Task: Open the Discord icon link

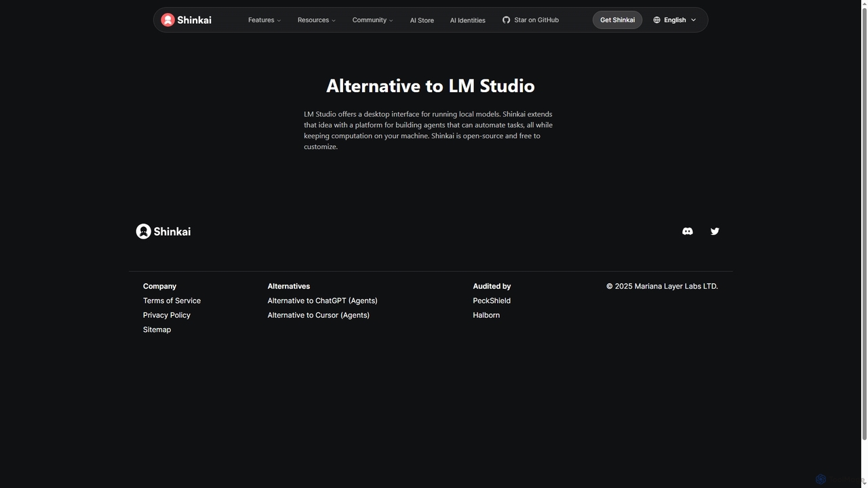Action: (x=688, y=231)
